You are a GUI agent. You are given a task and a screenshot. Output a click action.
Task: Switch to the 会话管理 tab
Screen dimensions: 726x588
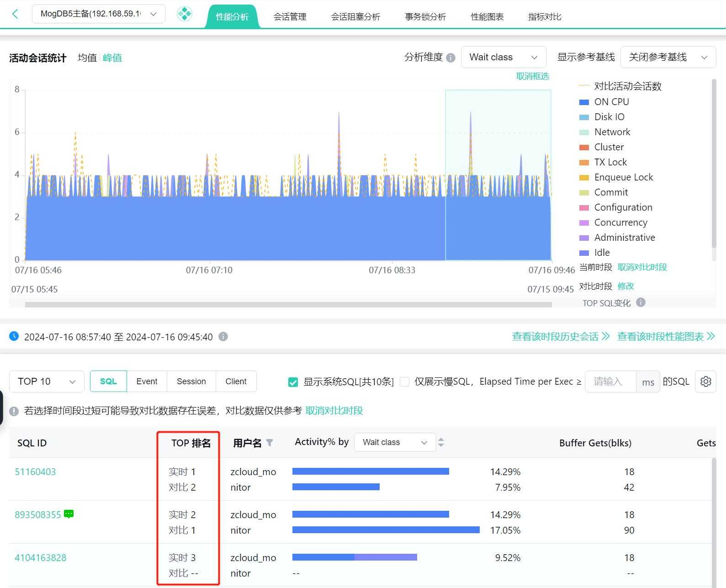pos(290,17)
